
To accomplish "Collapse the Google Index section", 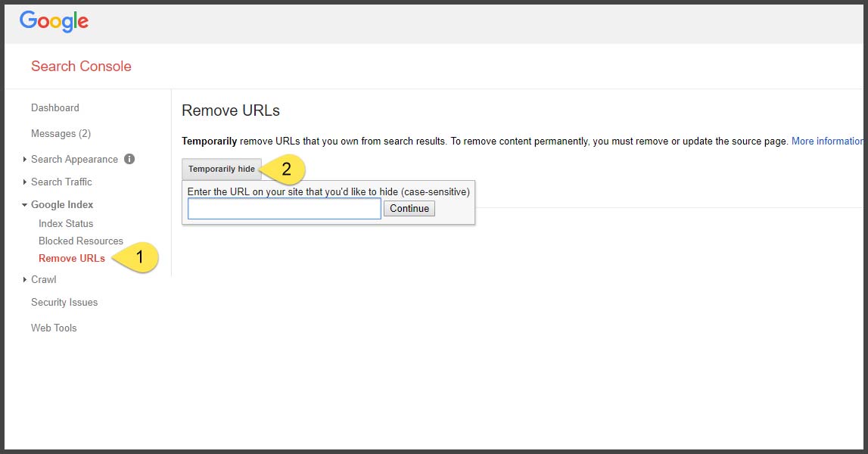I will [x=24, y=205].
